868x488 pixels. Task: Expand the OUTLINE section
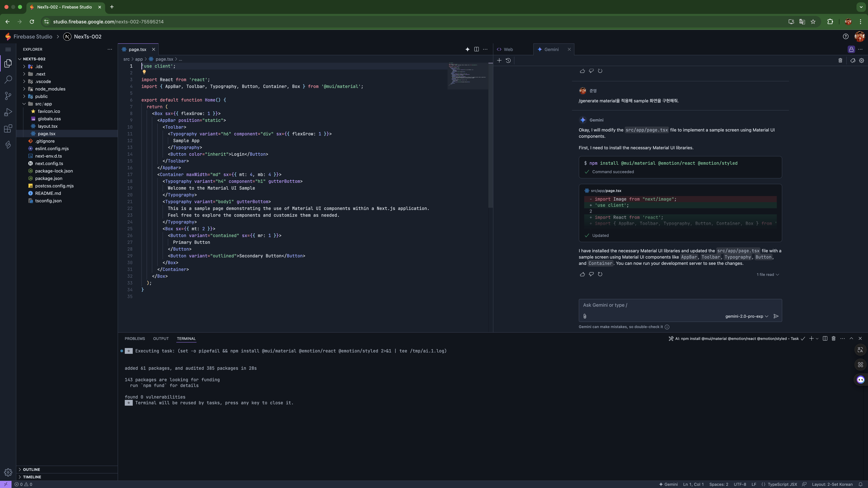click(x=31, y=470)
